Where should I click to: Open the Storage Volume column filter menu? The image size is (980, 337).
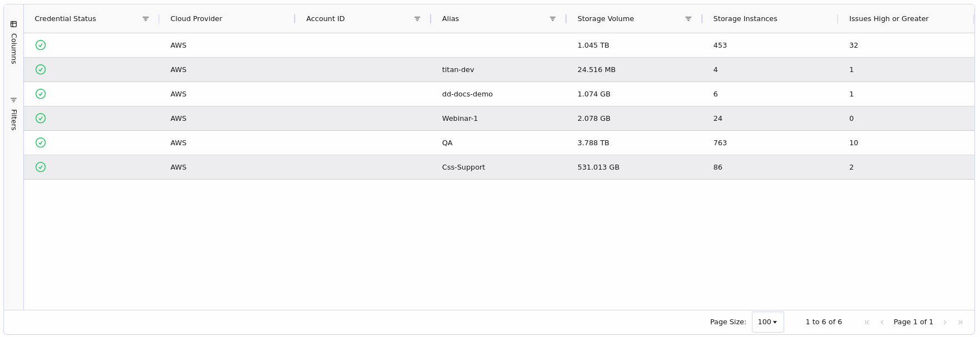click(x=688, y=19)
